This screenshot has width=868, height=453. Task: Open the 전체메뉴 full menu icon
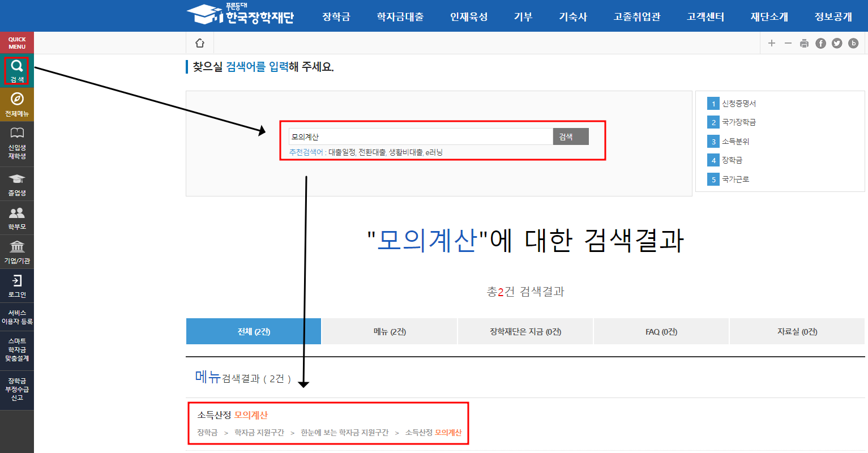(16, 103)
